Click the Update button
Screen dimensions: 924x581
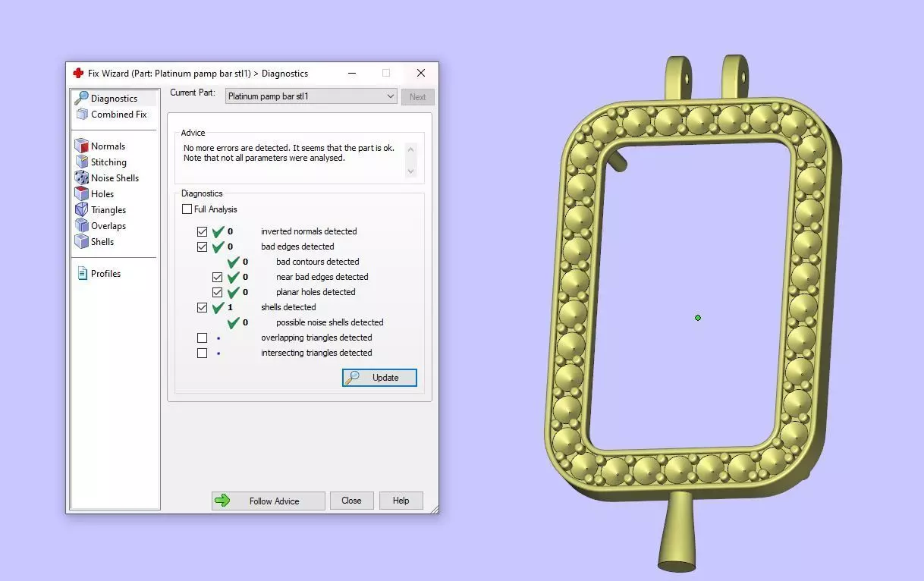point(379,378)
